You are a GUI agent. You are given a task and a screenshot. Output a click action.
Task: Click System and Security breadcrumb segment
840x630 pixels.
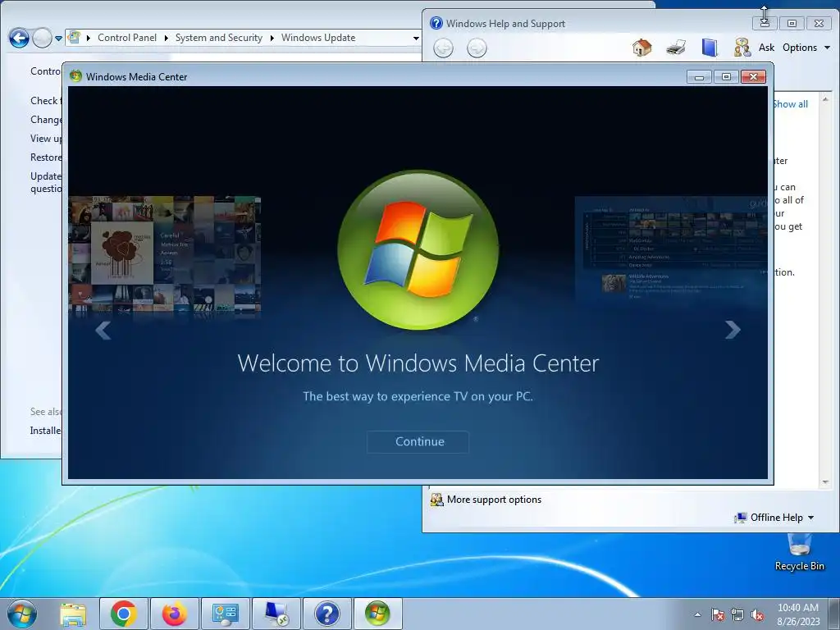point(218,38)
